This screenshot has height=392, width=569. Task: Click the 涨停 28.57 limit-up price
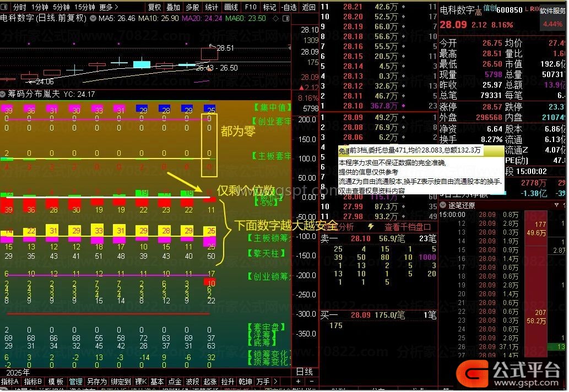click(x=492, y=107)
